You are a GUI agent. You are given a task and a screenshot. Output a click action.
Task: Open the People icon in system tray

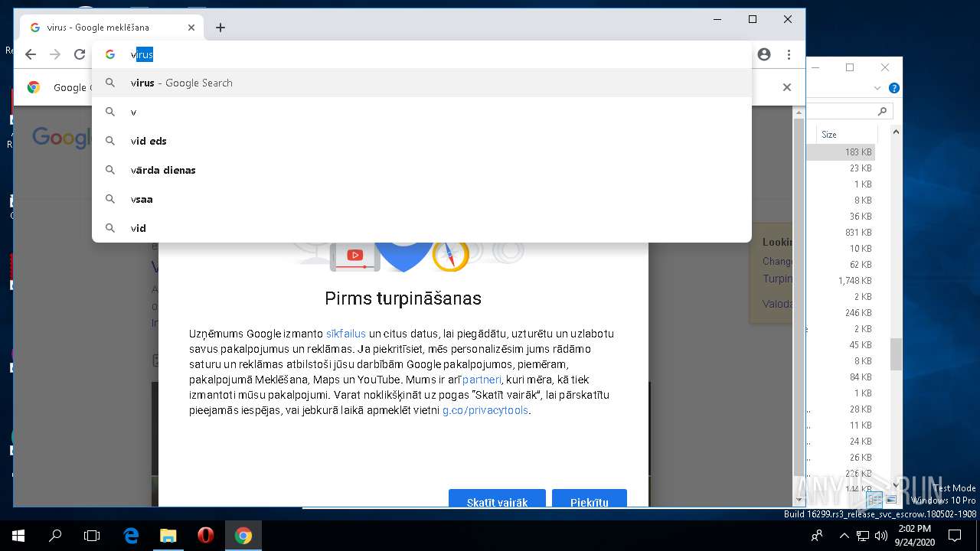818,536
